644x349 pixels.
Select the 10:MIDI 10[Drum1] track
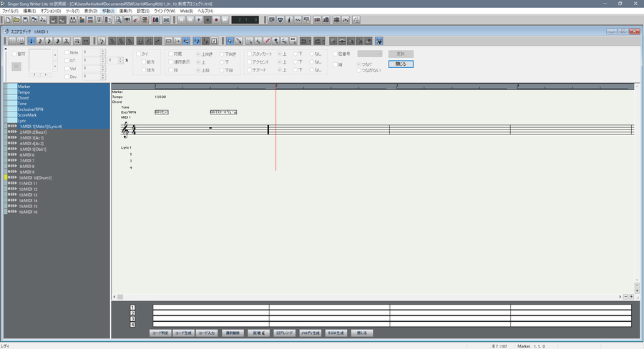tap(36, 177)
